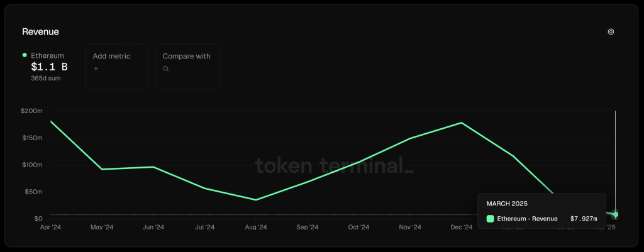Click the Ethereum - Revenue tooltip entry
Screen dimensions: 644x252
[x=527, y=219]
